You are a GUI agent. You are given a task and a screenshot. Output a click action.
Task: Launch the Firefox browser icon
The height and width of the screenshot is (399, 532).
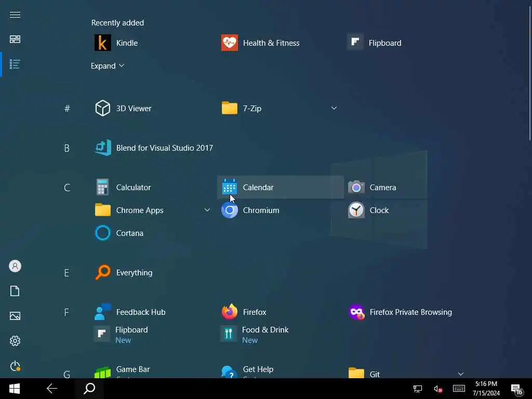[229, 312]
